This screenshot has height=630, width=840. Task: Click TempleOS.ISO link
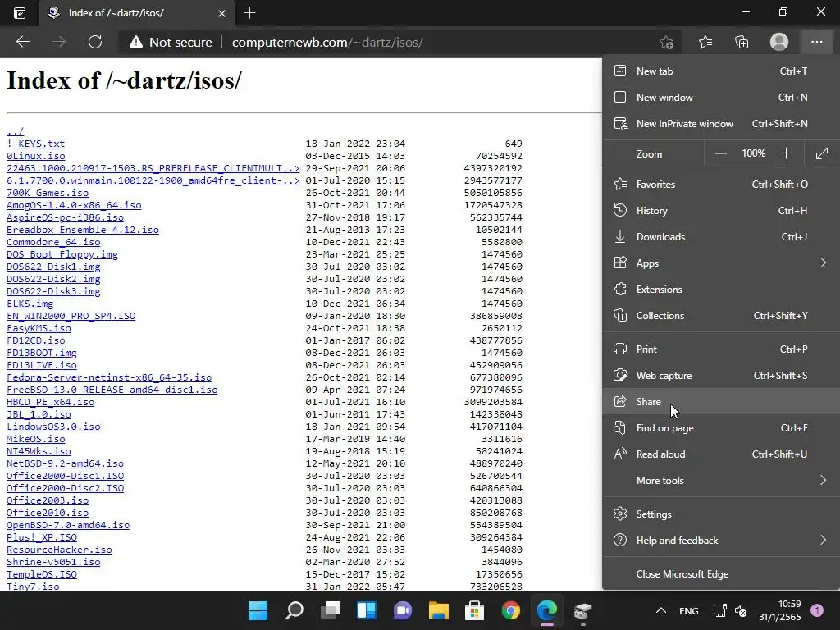pos(41,575)
